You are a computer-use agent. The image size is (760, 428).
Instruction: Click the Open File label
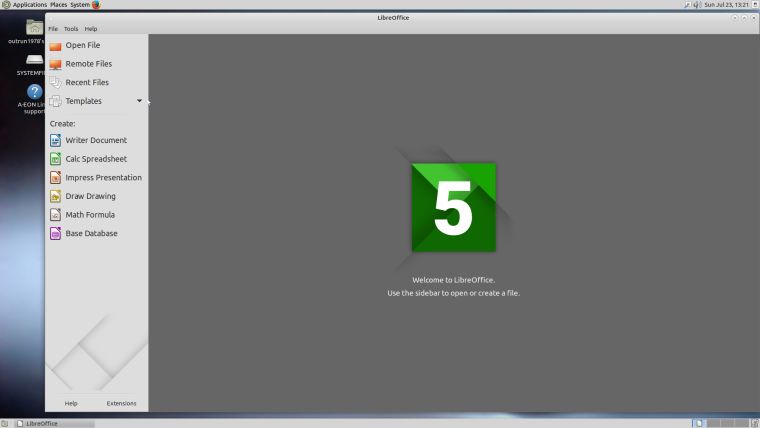coord(83,45)
